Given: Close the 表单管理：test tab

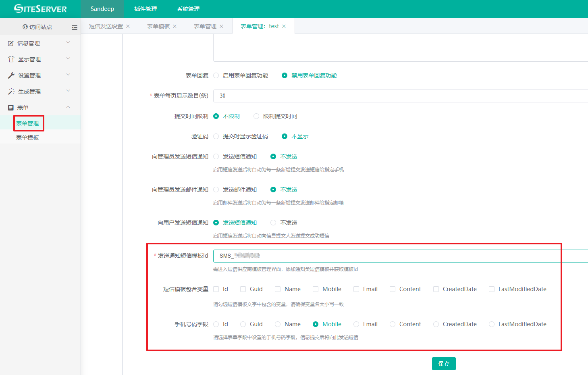Looking at the screenshot, I should coord(284,26).
